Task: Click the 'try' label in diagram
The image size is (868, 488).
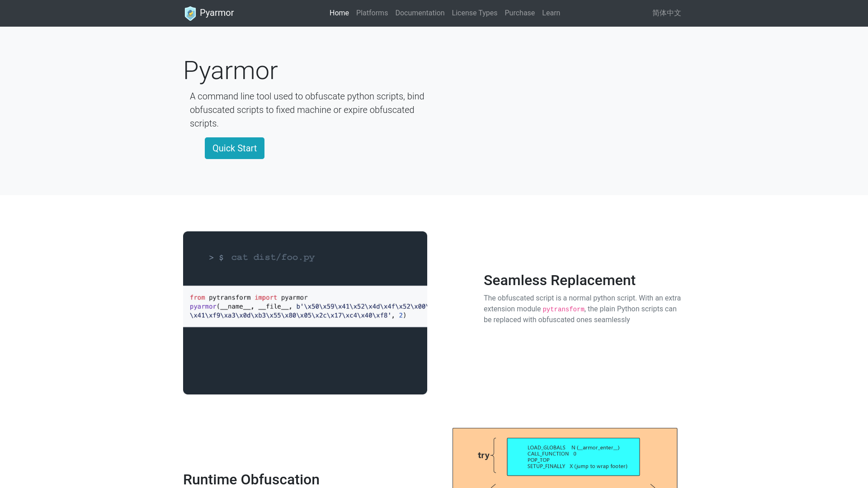Action: point(483,455)
